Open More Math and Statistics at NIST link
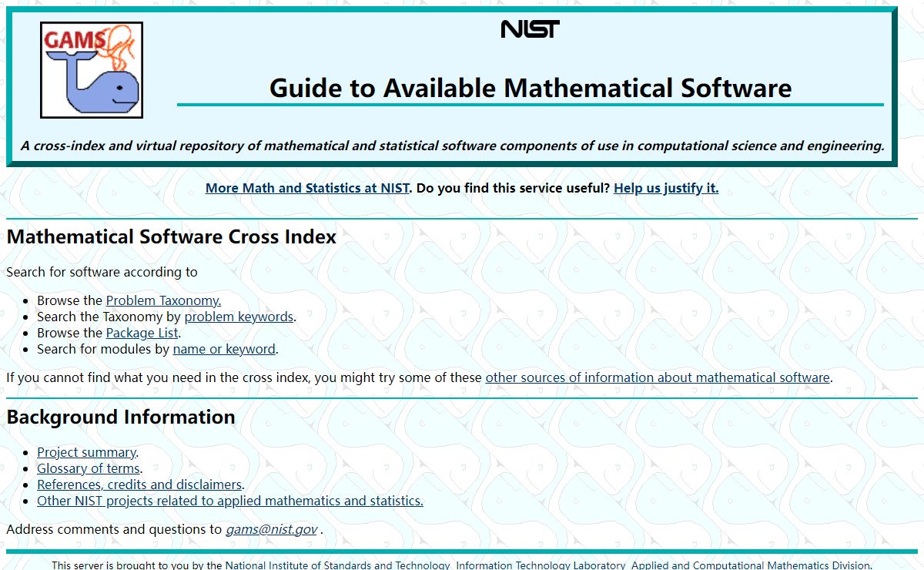Viewport: 924px width, 570px height. click(x=307, y=188)
